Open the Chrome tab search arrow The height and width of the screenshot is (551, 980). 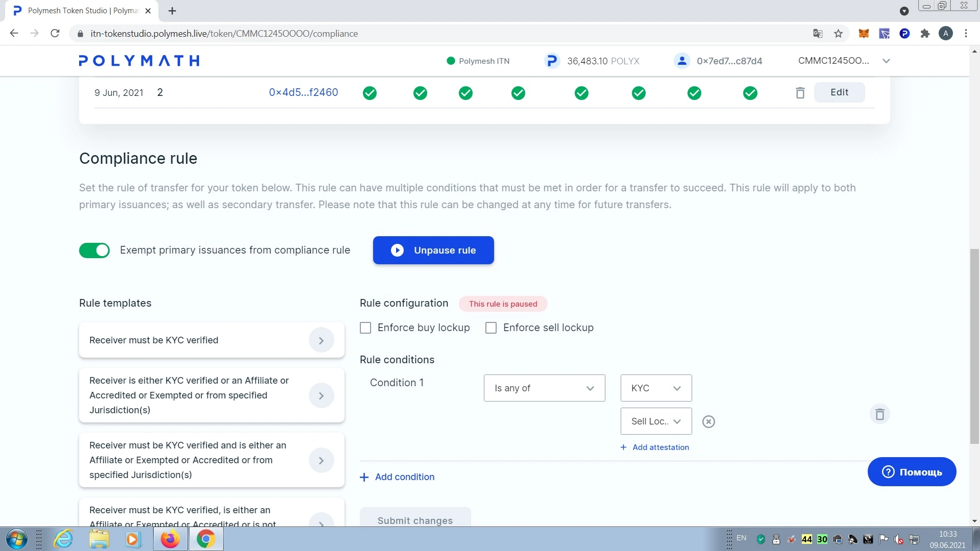[904, 11]
